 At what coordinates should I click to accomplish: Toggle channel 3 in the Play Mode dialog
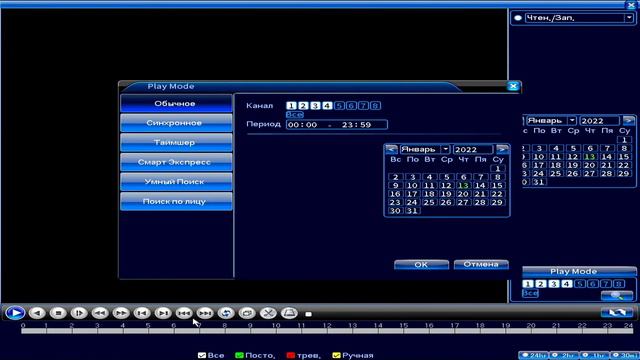(315, 106)
